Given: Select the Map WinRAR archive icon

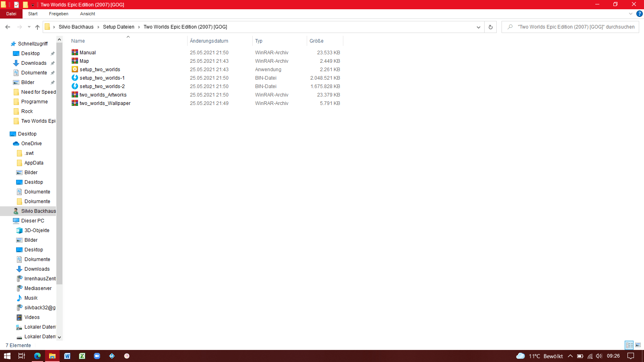Looking at the screenshot, I should (75, 61).
